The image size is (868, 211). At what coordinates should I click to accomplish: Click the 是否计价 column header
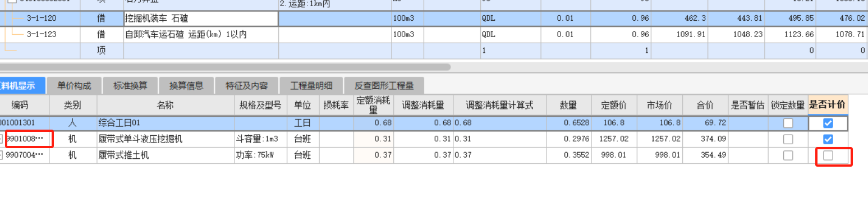[828, 105]
